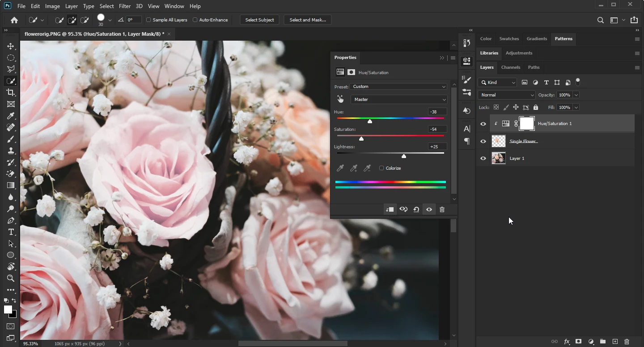Click the Lightness slider handle
The width and height of the screenshot is (644, 347).
(x=404, y=156)
